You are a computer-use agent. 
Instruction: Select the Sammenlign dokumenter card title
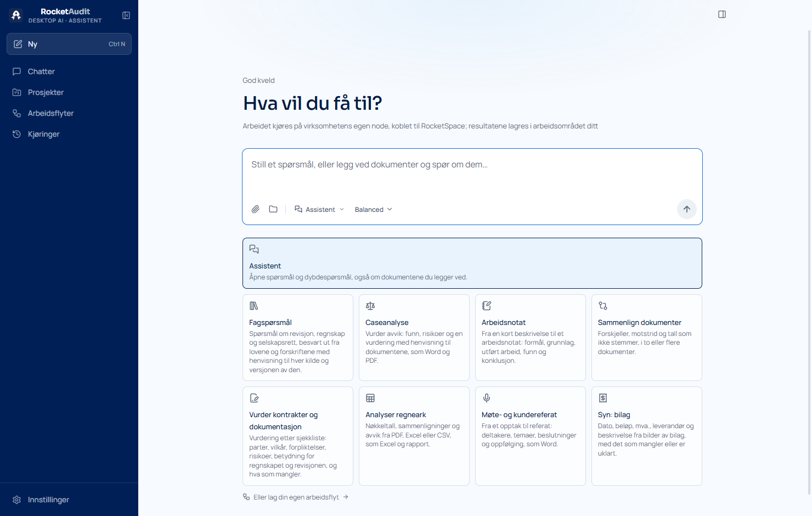tap(640, 322)
